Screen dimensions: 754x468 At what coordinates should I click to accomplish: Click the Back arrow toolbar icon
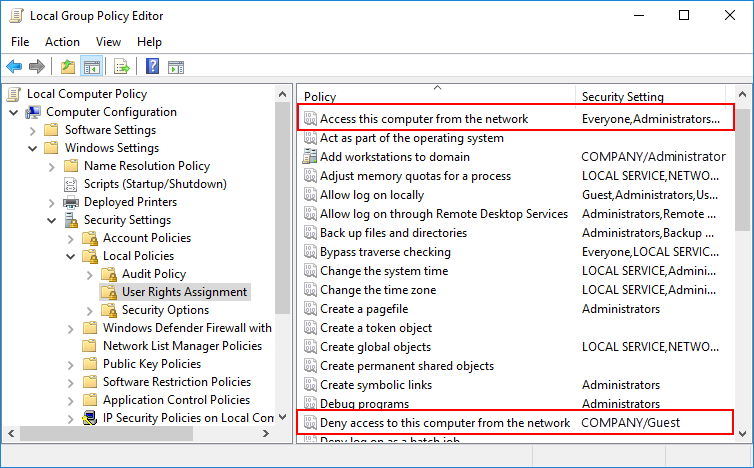click(x=14, y=67)
